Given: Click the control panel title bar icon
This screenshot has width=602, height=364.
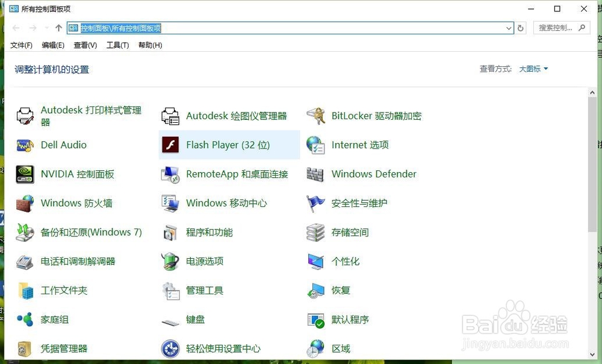Looking at the screenshot, I should click(14, 9).
